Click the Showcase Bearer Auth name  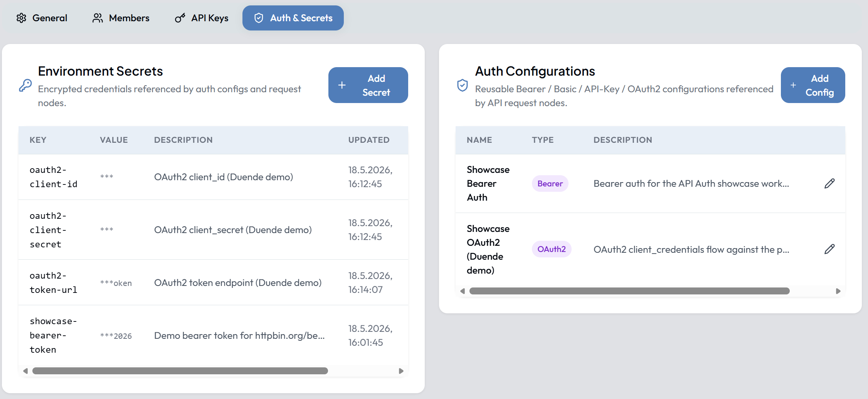pyautogui.click(x=488, y=184)
